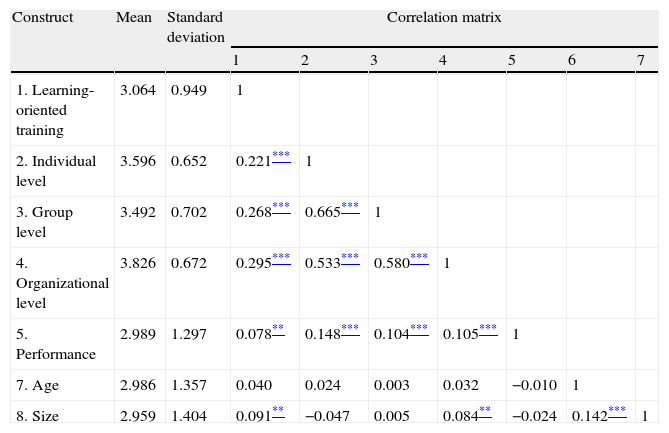Click the *** significance link after 0.533
The image size is (669, 433).
click(350, 258)
